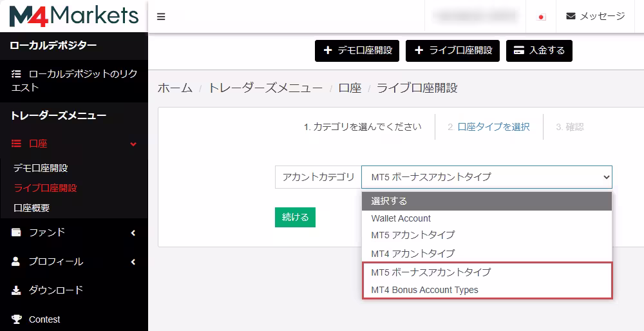Click ライブ口座開設 in the breadcrumb
Image resolution: width=644 pixels, height=331 pixels.
click(417, 88)
